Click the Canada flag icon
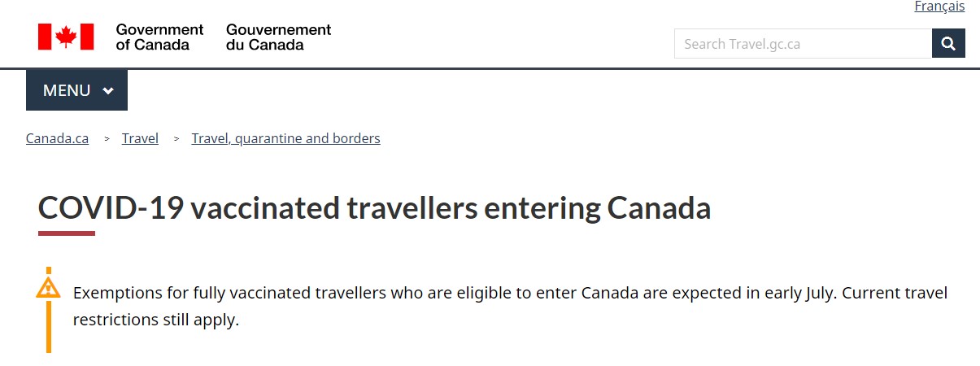The height and width of the screenshot is (366, 980). click(x=66, y=37)
